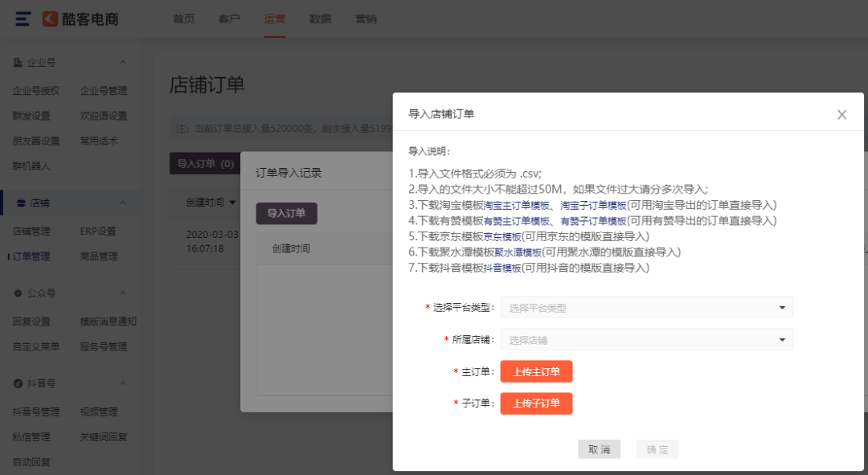Select 订单管理 in sidebar
868x475 pixels.
(x=31, y=256)
